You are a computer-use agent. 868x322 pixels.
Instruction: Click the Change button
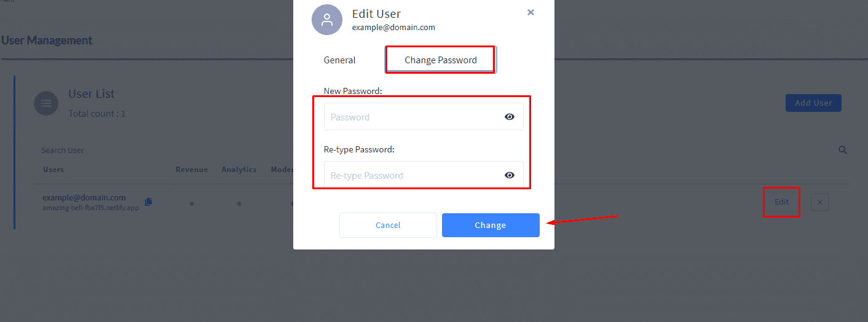point(491,225)
